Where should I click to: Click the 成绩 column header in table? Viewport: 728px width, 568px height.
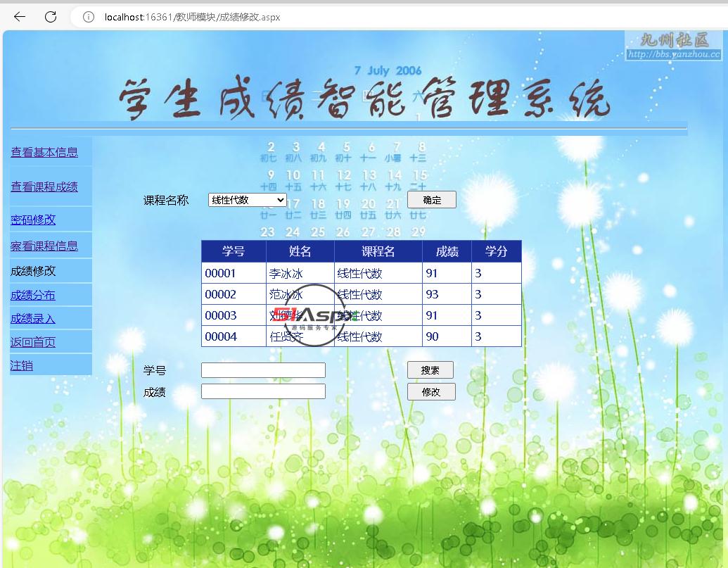[447, 251]
